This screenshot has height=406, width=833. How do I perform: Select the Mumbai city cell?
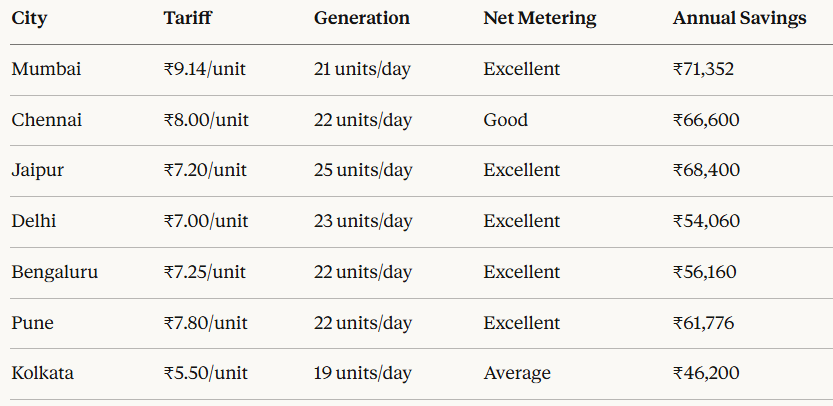point(46,69)
